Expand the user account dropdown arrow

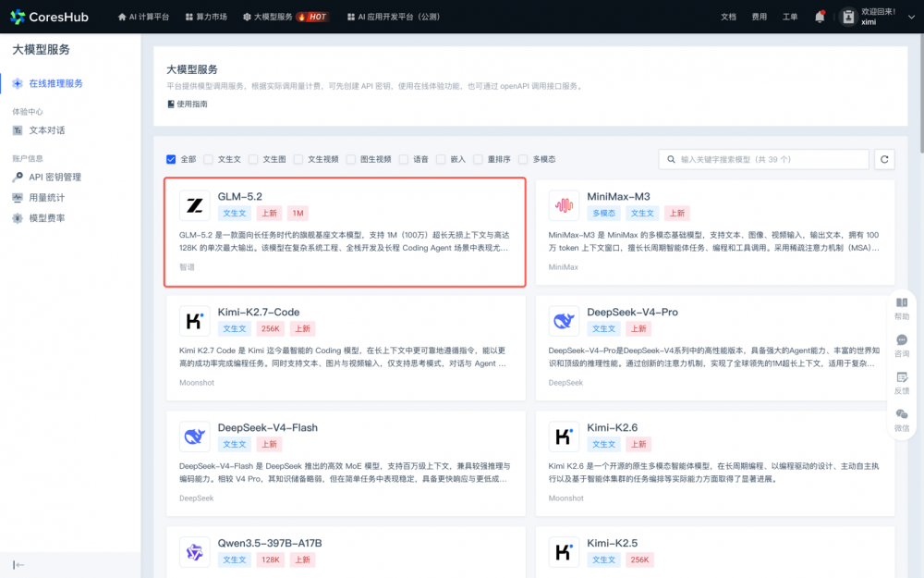click(911, 17)
